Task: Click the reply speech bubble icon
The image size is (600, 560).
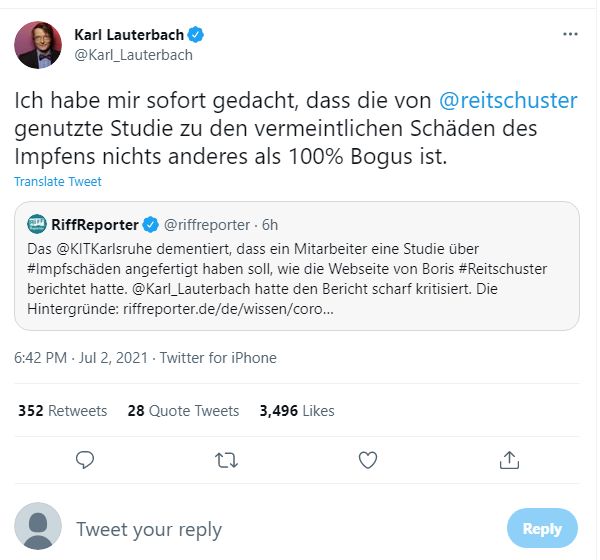Action: click(x=86, y=459)
